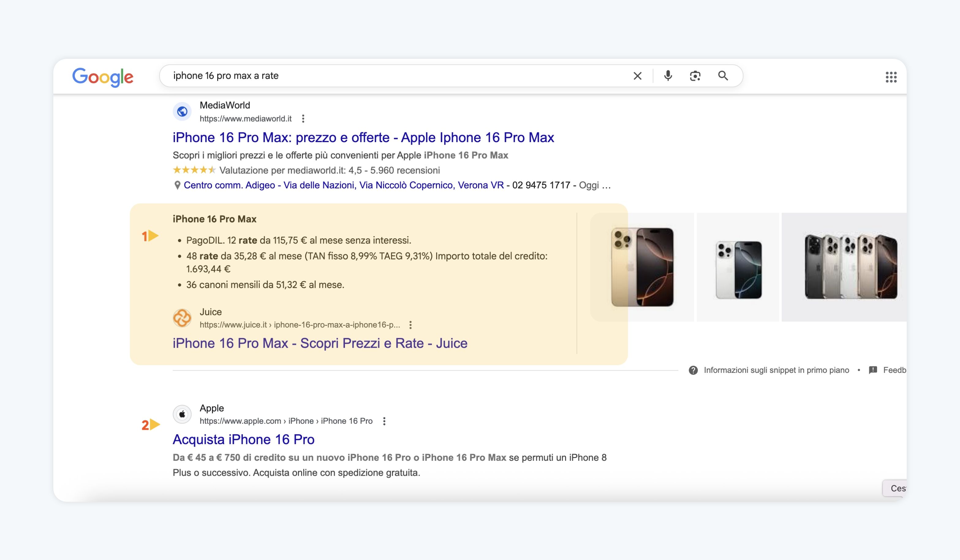Open the thumbnail showing four iPhone colors
The height and width of the screenshot is (560, 960).
coord(844,267)
